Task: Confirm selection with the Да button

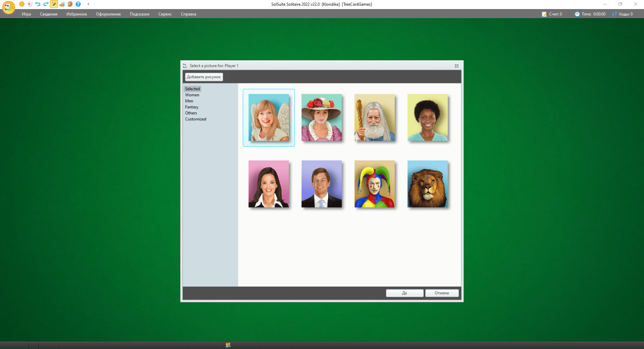Action: [405, 293]
